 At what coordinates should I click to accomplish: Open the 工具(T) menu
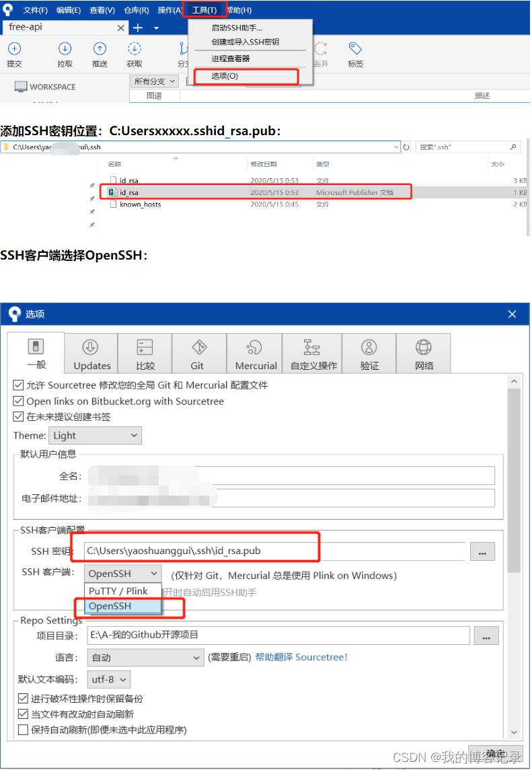pos(204,10)
